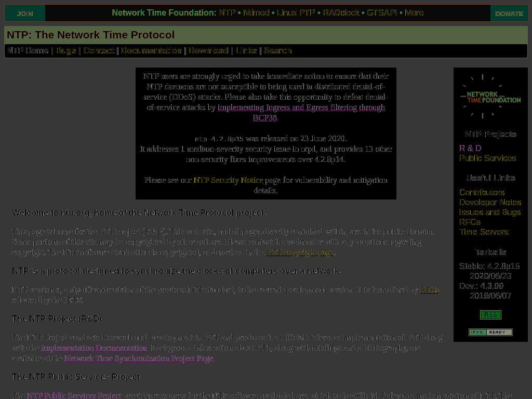Open the Public Services sidebar link
Image resolution: width=532 pixels, height=399 pixels.
pyautogui.click(x=487, y=158)
